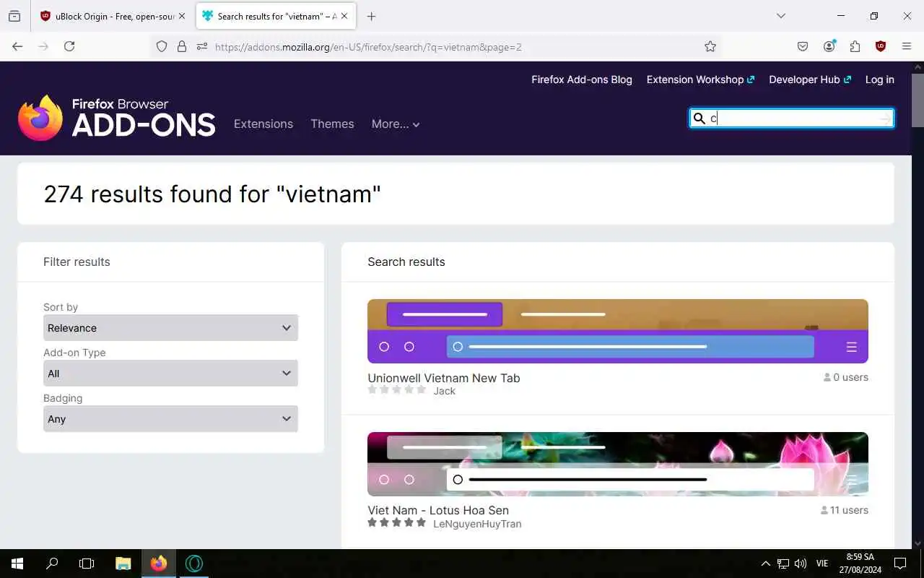Submit search with the arrow button
Viewport: 924px width, 578px height.
coord(885,118)
